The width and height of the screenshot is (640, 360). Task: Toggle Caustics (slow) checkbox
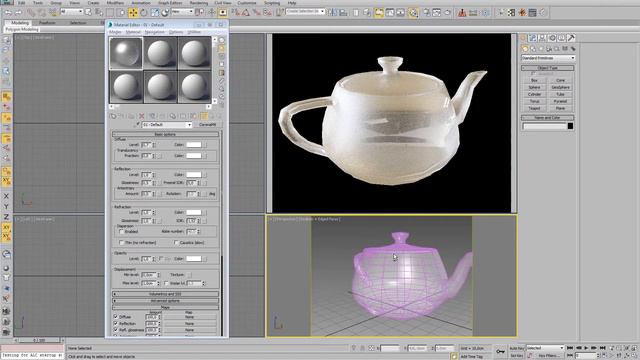click(176, 242)
